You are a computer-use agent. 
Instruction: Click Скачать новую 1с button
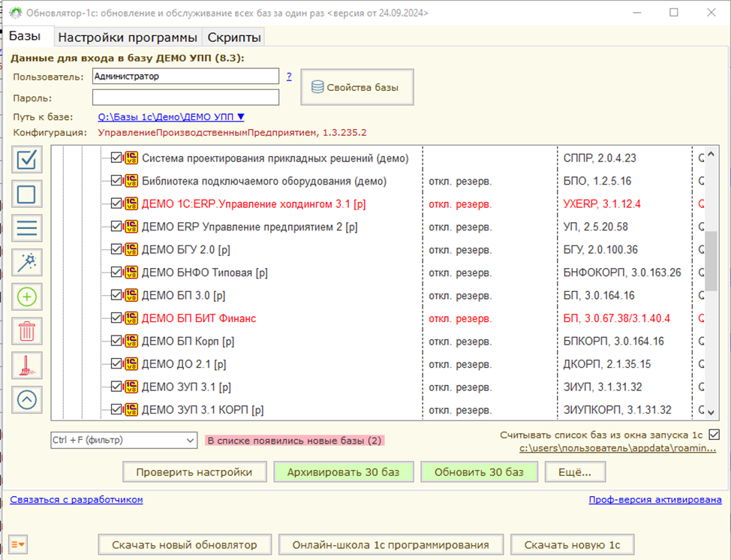coord(573,545)
